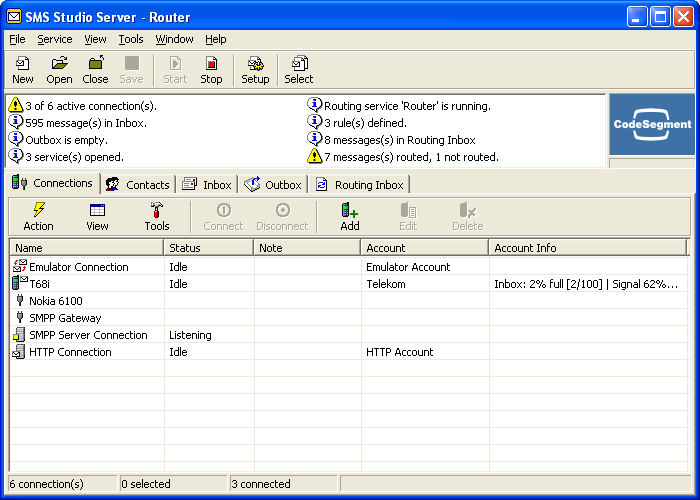Screen dimensions: 700x500
Task: Click '8 messages(s) in Routing Inbox' line
Action: pos(400,140)
